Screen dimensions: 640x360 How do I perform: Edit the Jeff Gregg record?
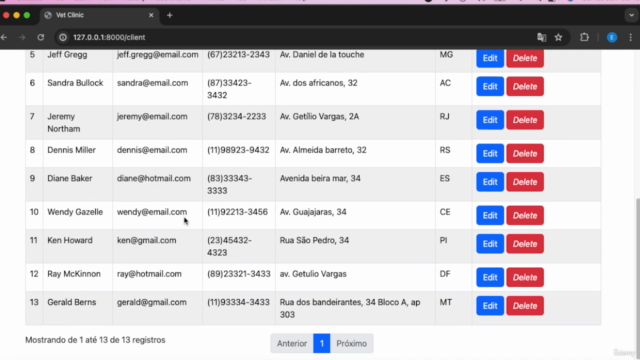click(490, 58)
